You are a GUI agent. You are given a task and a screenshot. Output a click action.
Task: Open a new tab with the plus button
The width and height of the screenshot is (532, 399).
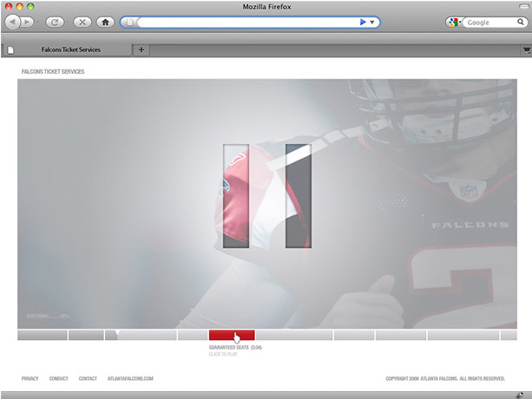(x=141, y=49)
